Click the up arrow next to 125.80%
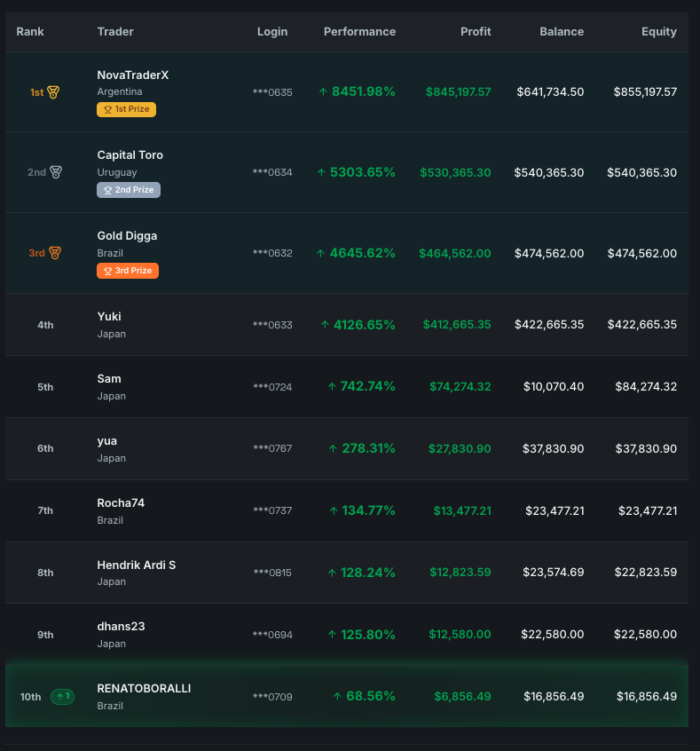 (x=333, y=635)
